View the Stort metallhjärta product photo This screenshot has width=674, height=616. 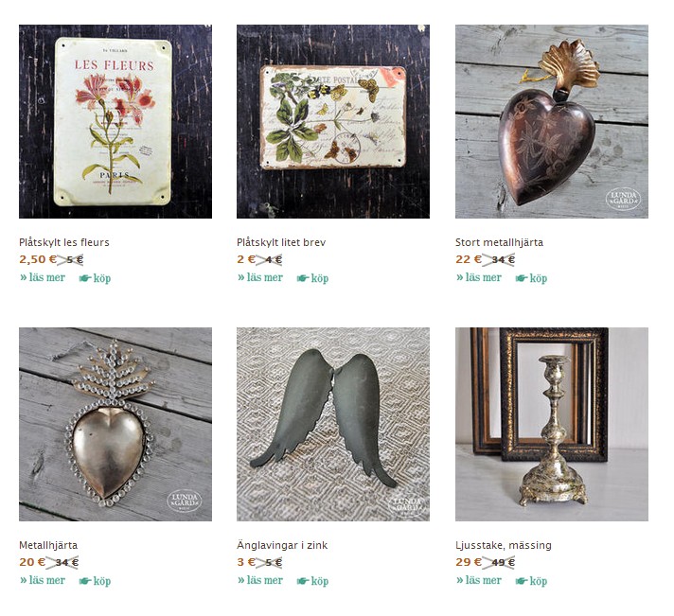click(552, 121)
